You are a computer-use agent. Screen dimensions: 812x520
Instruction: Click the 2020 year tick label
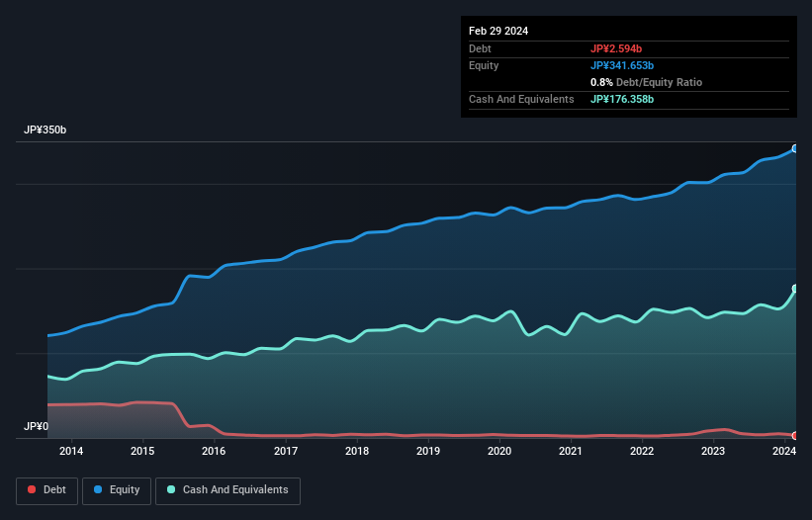(x=499, y=452)
